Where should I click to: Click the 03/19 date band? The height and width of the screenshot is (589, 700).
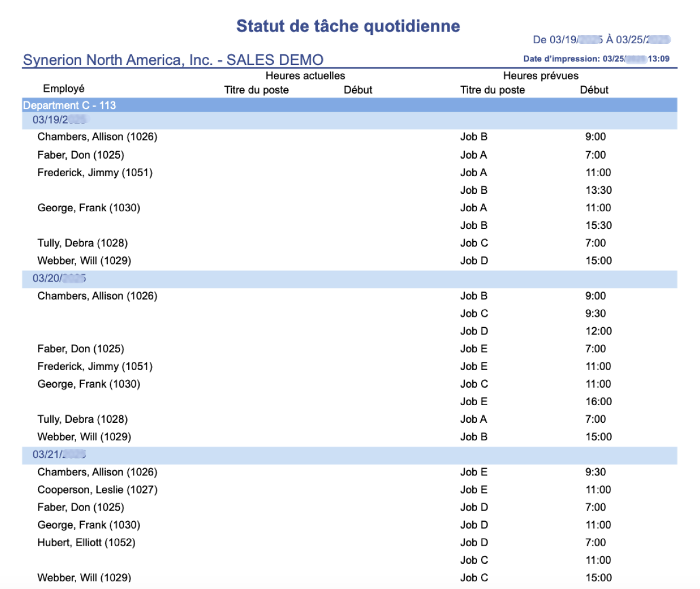pos(349,120)
